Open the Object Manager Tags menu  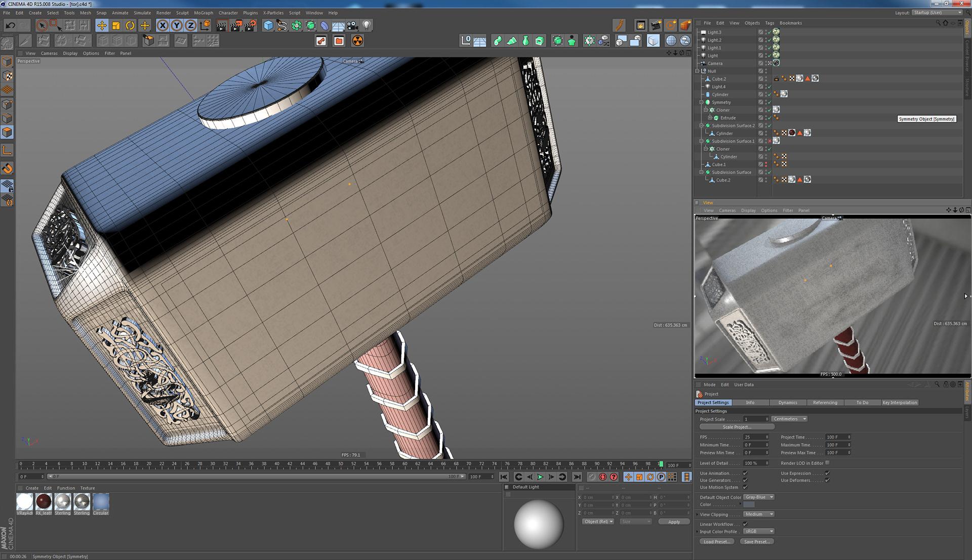pyautogui.click(x=769, y=23)
